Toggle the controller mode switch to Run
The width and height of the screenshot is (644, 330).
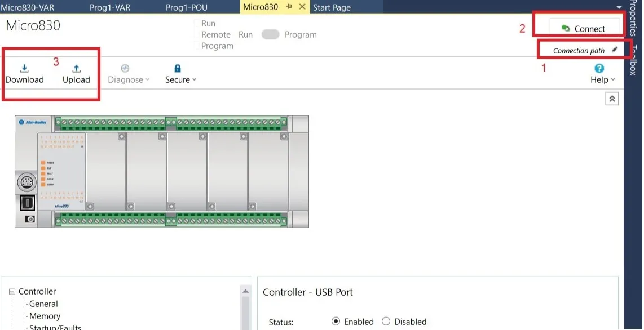pyautogui.click(x=271, y=34)
